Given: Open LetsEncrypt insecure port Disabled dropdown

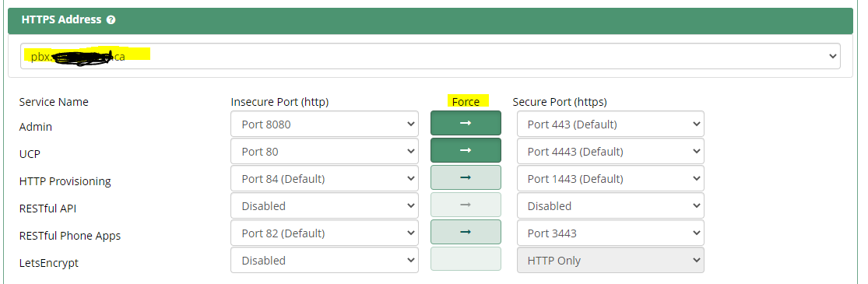Looking at the screenshot, I should pos(325,260).
